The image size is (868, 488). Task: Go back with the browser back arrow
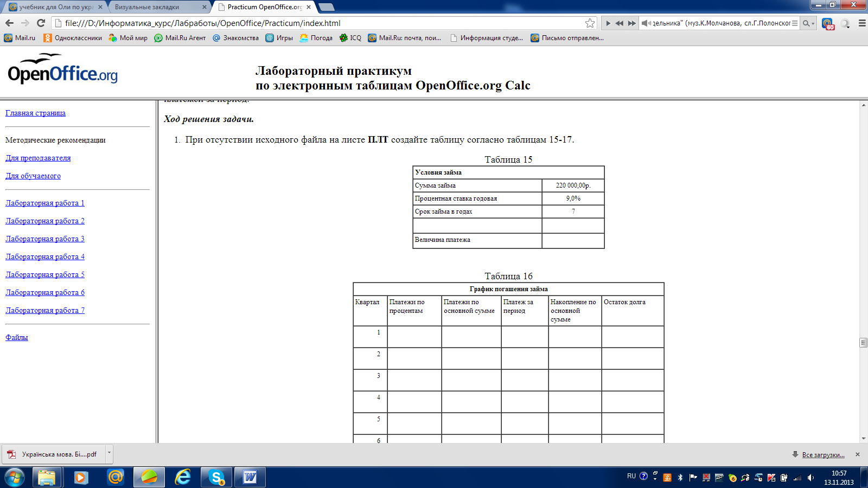(x=9, y=23)
